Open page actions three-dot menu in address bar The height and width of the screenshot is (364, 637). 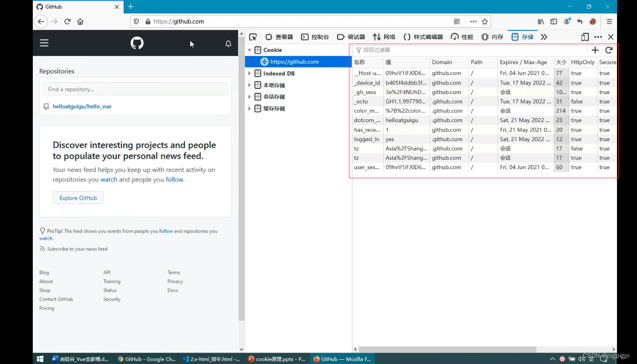[473, 21]
